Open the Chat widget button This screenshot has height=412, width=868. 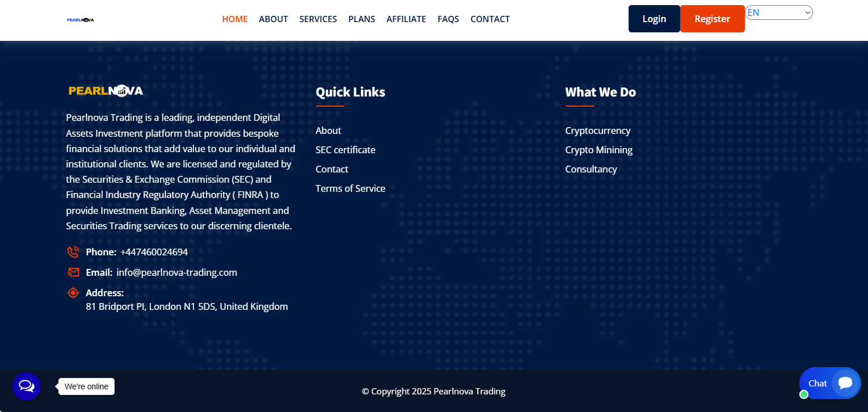(830, 383)
